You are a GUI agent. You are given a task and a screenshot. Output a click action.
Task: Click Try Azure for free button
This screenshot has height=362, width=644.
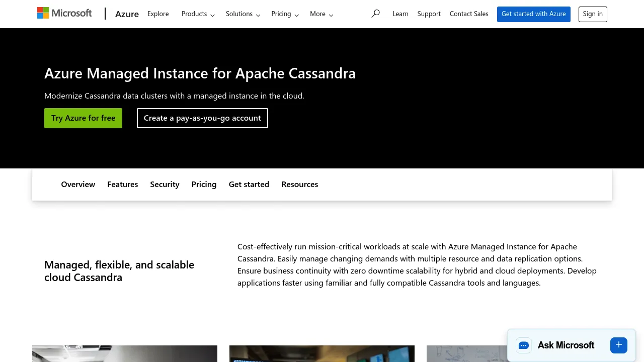[83, 118]
